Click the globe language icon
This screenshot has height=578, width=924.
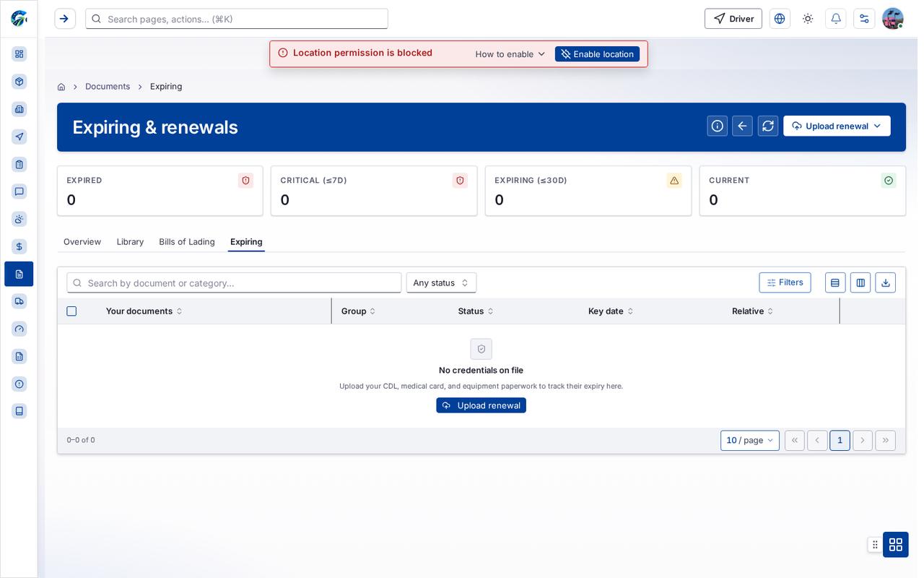780,19
